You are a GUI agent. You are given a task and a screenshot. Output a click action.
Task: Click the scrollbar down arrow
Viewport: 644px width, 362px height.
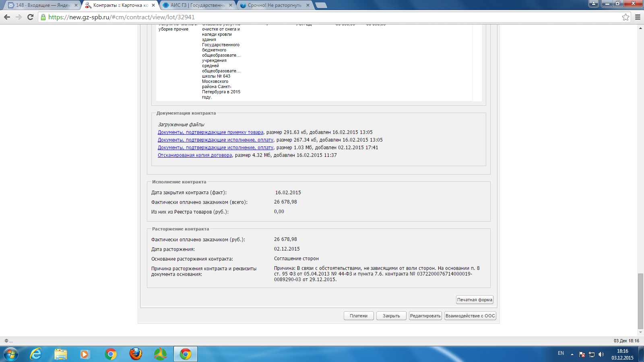[640, 333]
